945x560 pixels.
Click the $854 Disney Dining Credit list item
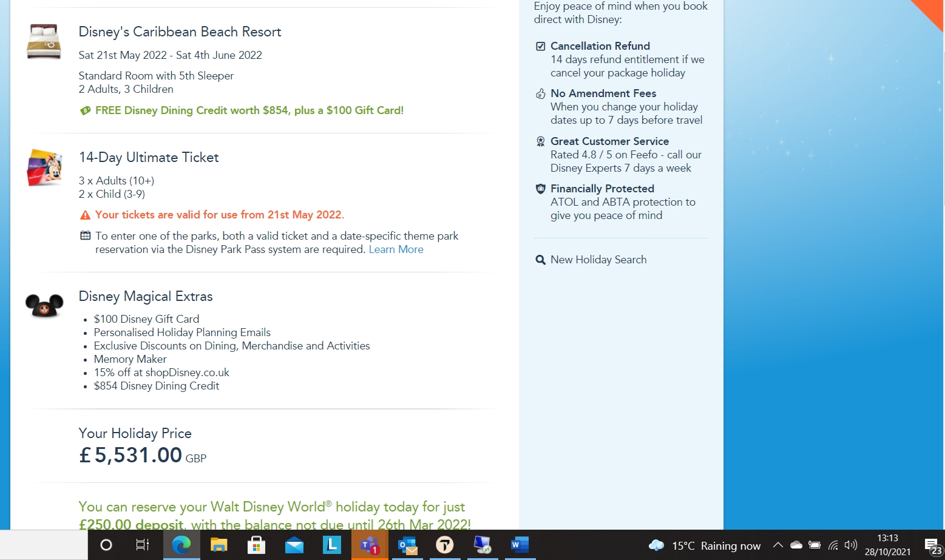(157, 386)
